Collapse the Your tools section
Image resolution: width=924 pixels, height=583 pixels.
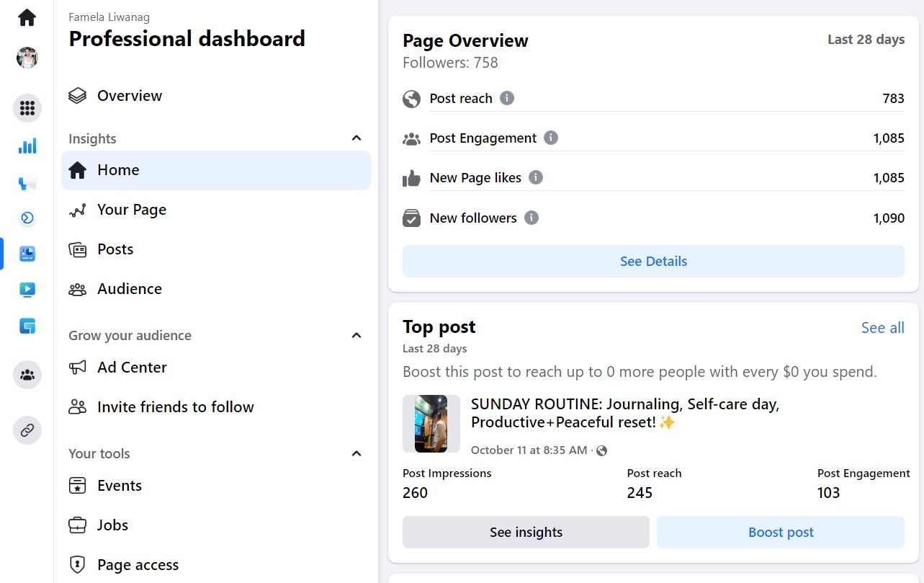(x=356, y=453)
